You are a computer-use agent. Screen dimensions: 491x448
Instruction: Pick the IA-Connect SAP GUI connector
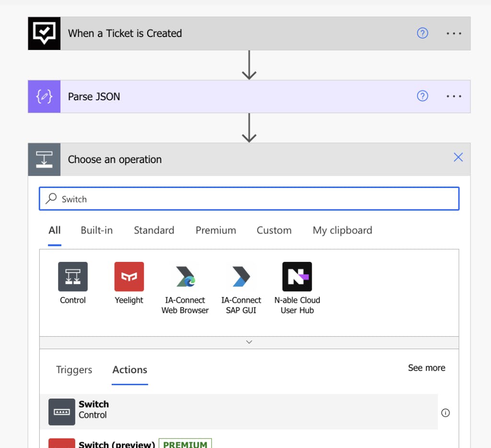point(241,277)
